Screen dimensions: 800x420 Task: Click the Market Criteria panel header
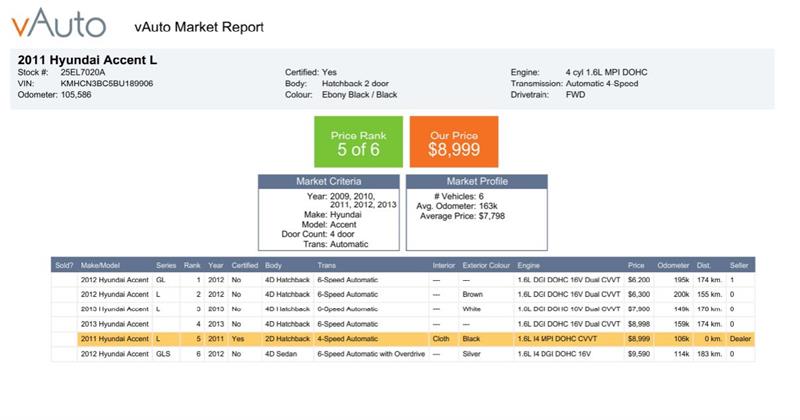(x=329, y=182)
